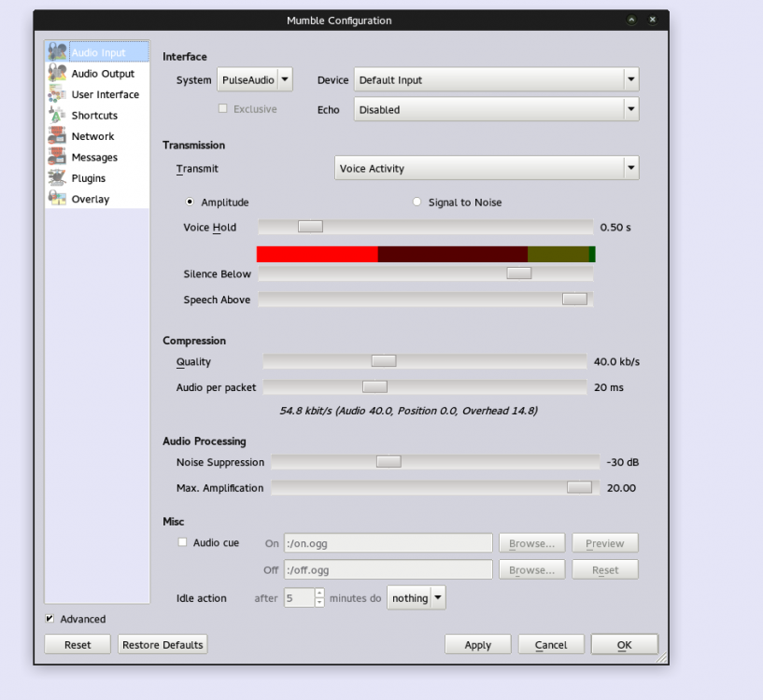The height and width of the screenshot is (700, 763).
Task: Open User Interface settings icon
Action: (56, 94)
